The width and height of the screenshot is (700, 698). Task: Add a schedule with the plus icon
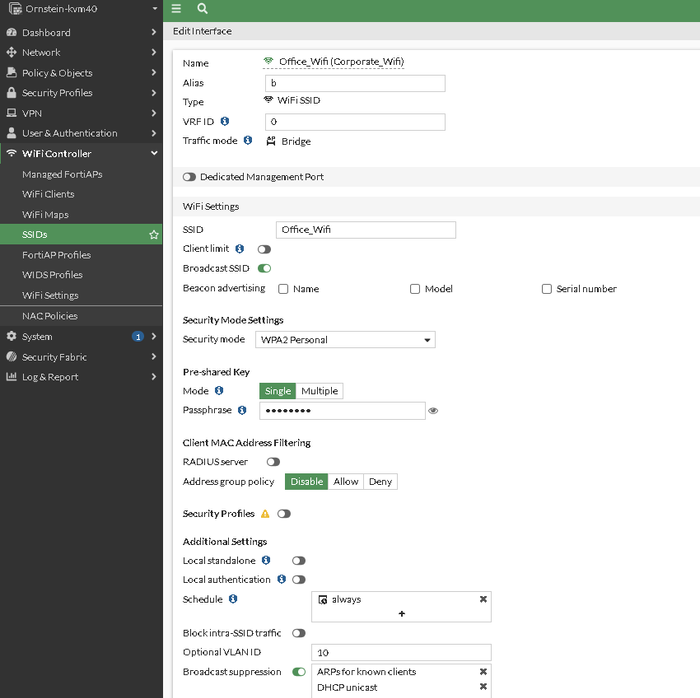point(402,614)
